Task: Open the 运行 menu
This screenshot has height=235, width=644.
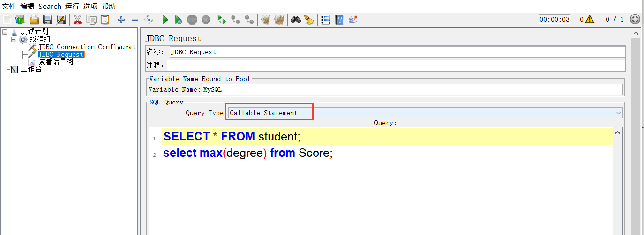Action: [x=72, y=6]
